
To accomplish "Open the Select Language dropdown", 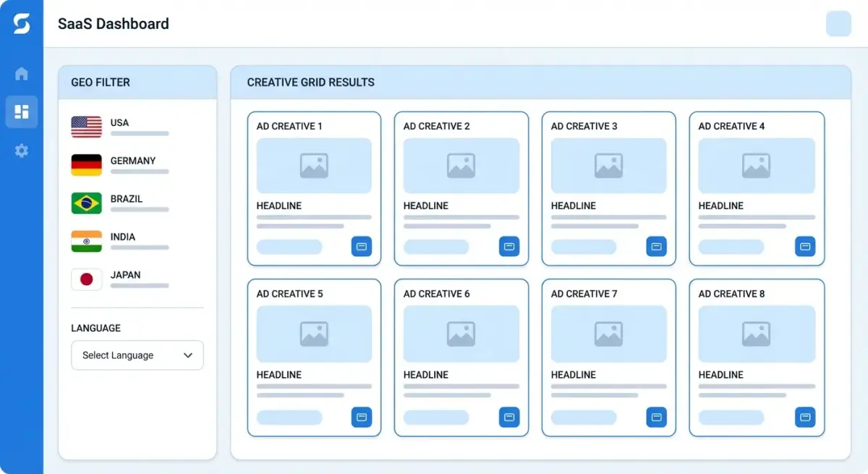I will tap(137, 355).
